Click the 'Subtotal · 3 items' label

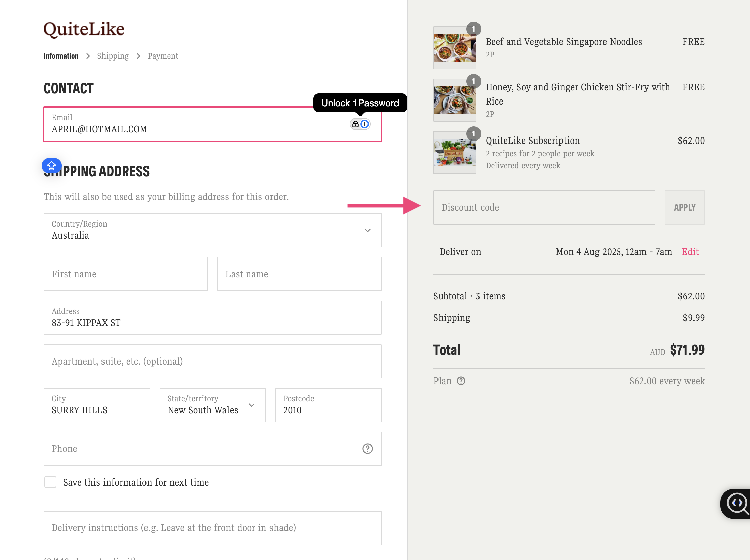[469, 296]
